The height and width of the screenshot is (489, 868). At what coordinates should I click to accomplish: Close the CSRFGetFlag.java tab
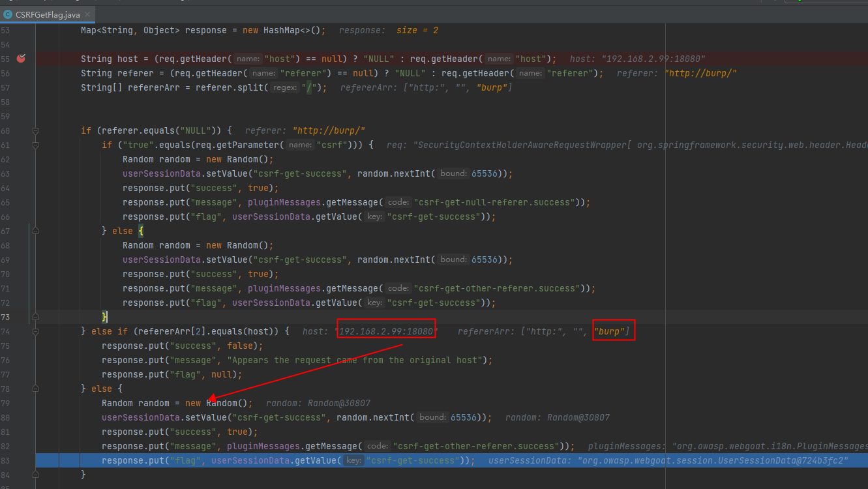(87, 14)
